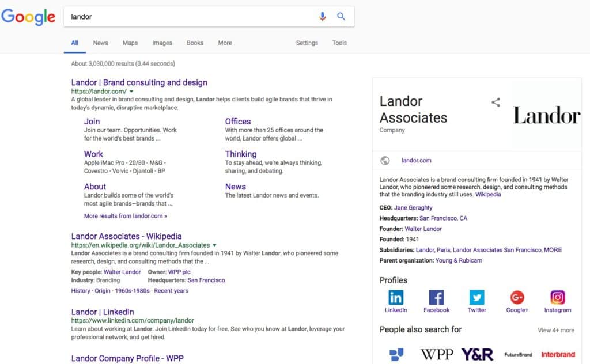
Task: Jump to the Recent years section link
Action: 171,291
